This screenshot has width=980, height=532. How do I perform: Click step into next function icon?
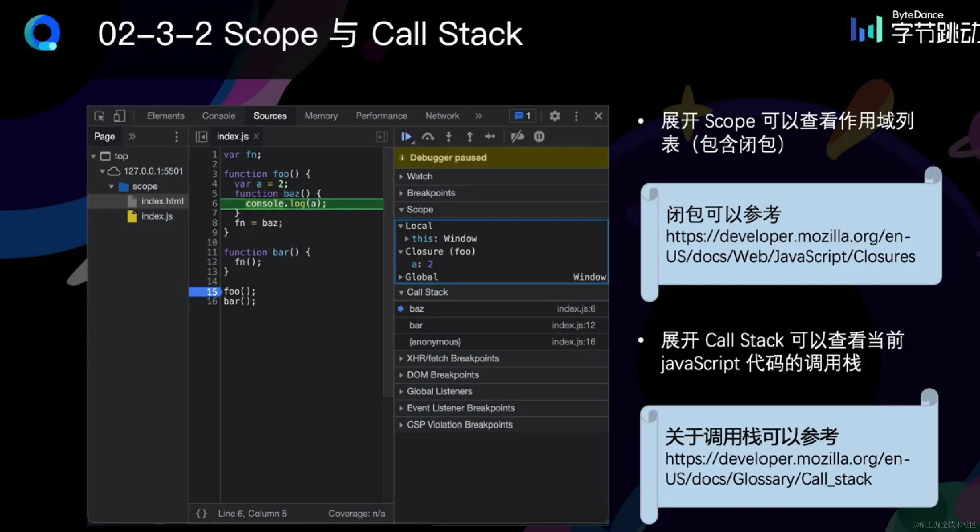click(x=449, y=137)
